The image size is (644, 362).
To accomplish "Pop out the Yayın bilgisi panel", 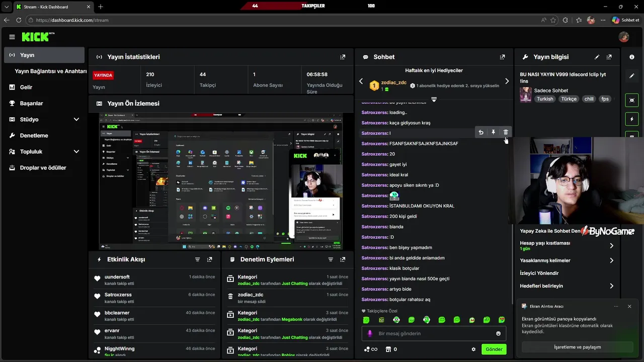I will 609,57.
